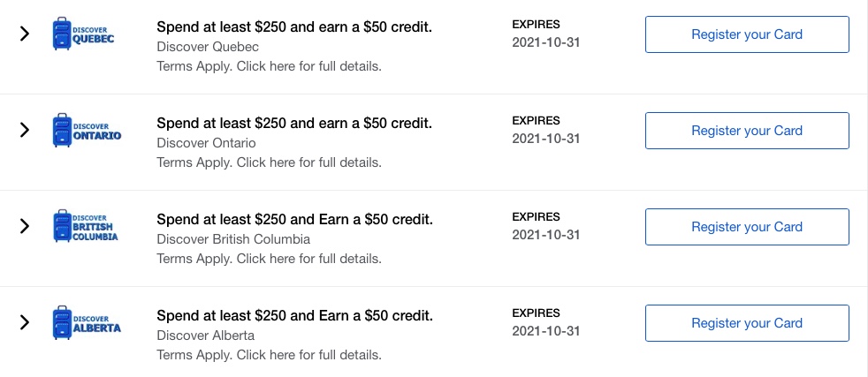The height and width of the screenshot is (377, 868).
Task: Open full terms details for Discover Ontario
Action: pyautogui.click(x=269, y=162)
